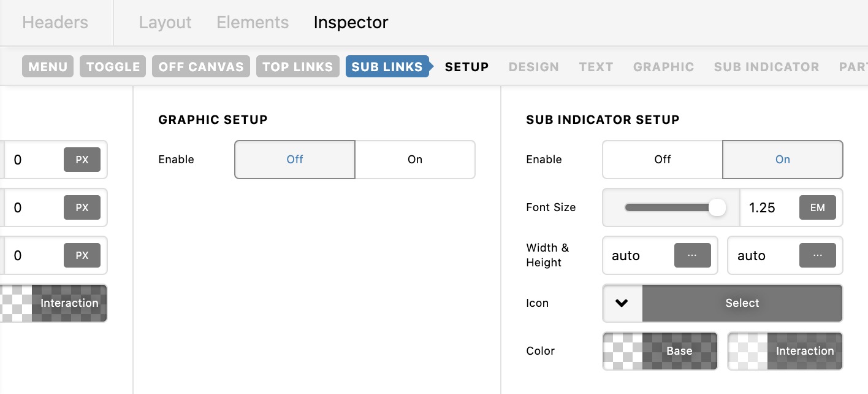Click the Font Size slider handle
This screenshot has height=394, width=868.
717,207
